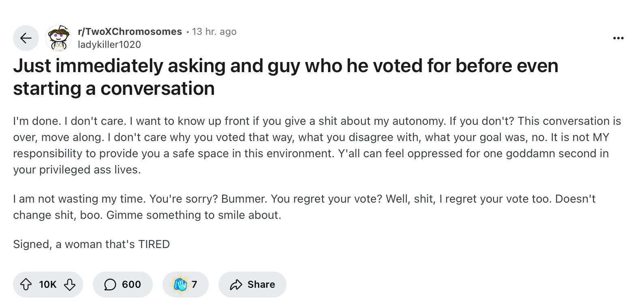The height and width of the screenshot is (308, 644).
Task: Downvote the post with the down arrow
Action: 70,284
